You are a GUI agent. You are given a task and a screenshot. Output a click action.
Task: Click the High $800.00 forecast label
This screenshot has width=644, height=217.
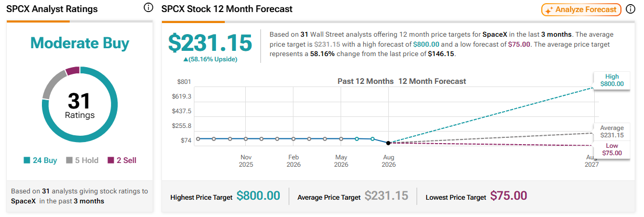[612, 80]
